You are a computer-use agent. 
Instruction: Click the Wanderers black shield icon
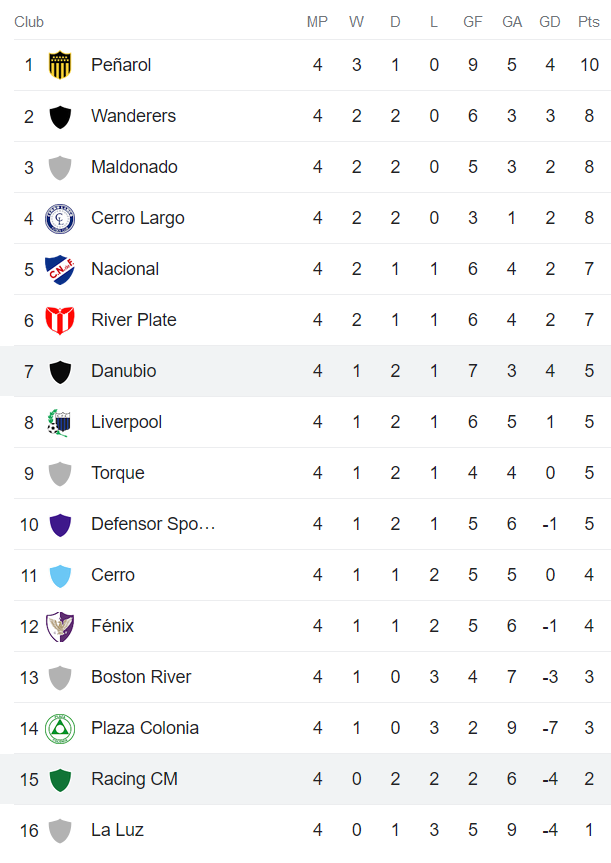(x=60, y=116)
